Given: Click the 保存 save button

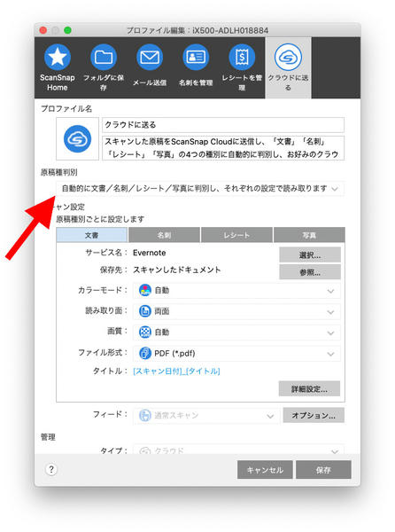Looking at the screenshot, I should coord(323,470).
